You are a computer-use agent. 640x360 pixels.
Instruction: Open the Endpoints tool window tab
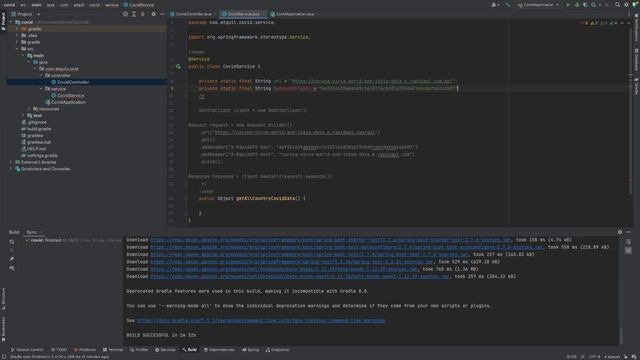[278, 350]
